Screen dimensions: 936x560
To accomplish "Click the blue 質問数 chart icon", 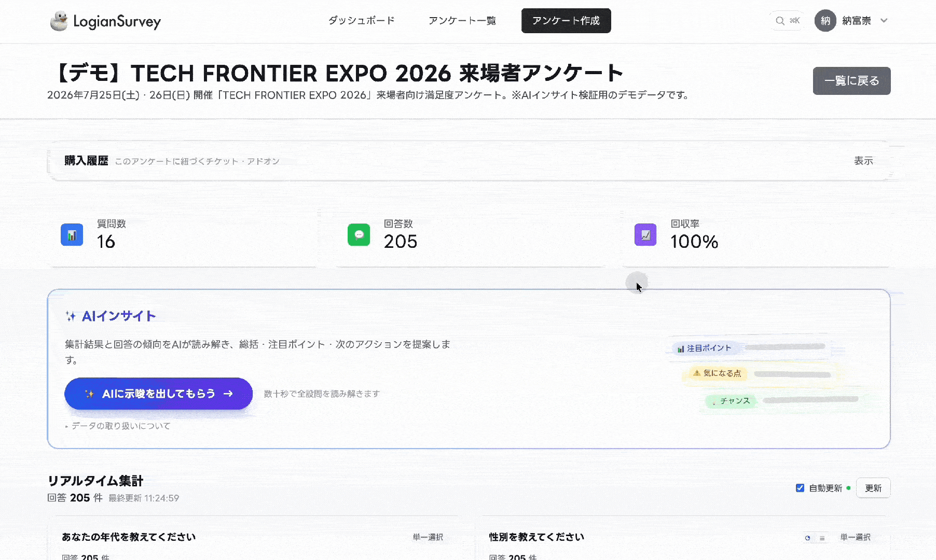I will tap(72, 235).
